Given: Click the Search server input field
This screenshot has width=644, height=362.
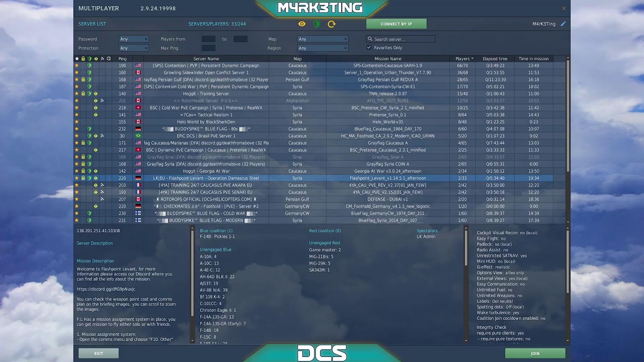Looking at the screenshot, I should tap(400, 39).
